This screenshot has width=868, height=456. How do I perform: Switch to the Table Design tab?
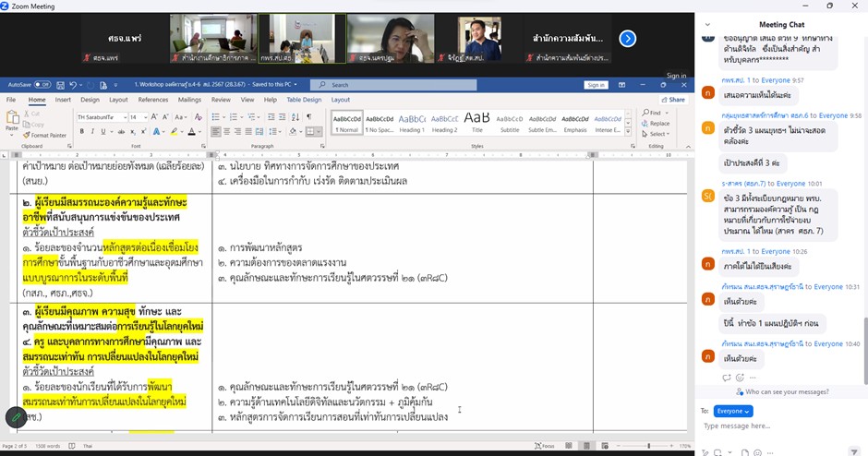tap(304, 100)
